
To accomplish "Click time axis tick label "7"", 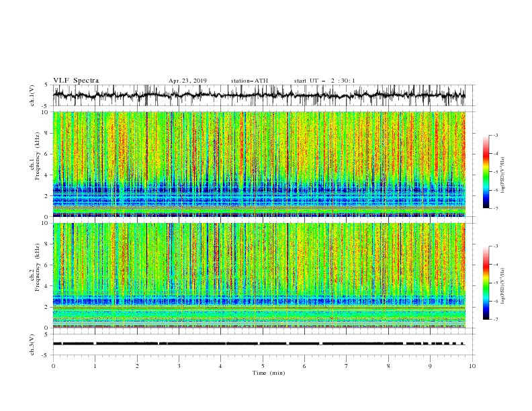I will click(x=347, y=366).
